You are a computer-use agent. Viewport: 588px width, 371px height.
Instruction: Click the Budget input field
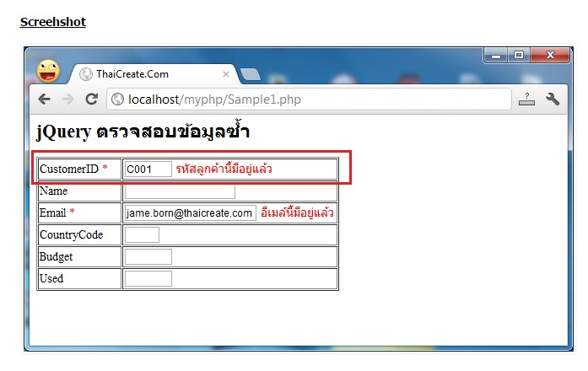tap(148, 256)
